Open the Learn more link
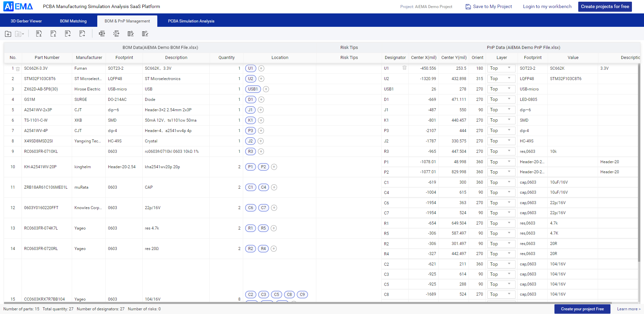644x314 pixels. 629,309
